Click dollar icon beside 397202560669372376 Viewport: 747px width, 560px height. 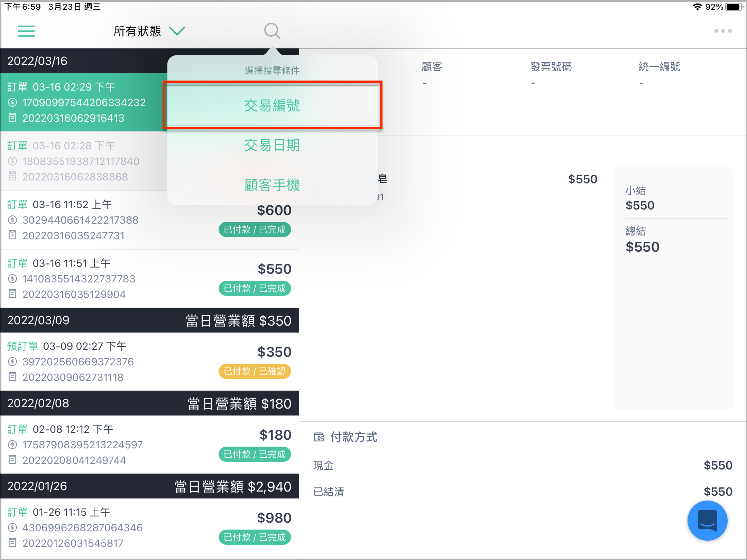[x=12, y=362]
